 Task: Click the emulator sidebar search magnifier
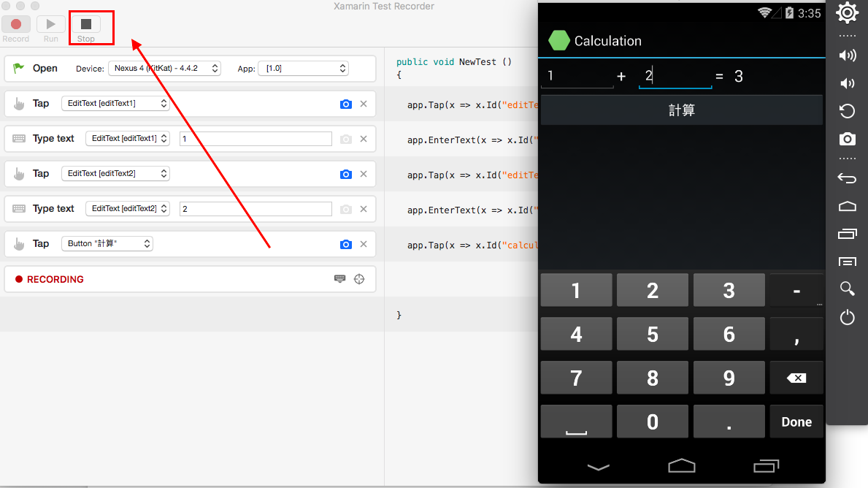(x=847, y=289)
